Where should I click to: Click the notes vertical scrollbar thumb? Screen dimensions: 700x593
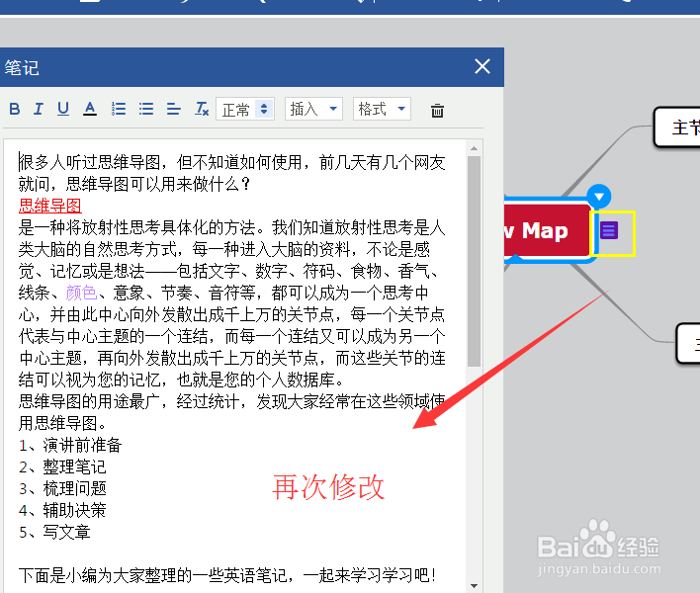[x=474, y=261]
